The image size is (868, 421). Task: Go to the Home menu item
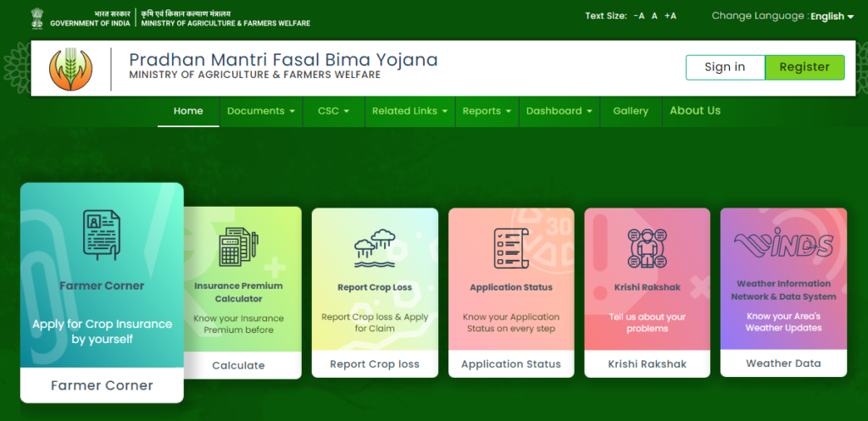click(188, 111)
